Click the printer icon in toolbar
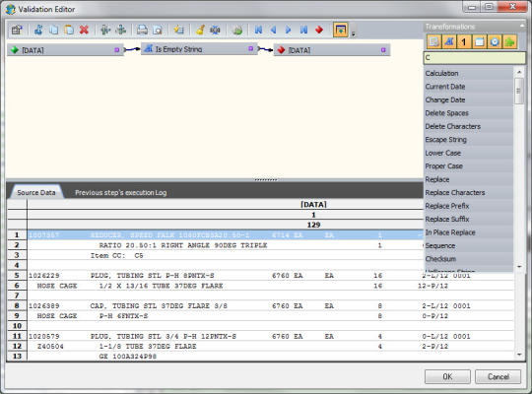This screenshot has width=532, height=394. 142,30
